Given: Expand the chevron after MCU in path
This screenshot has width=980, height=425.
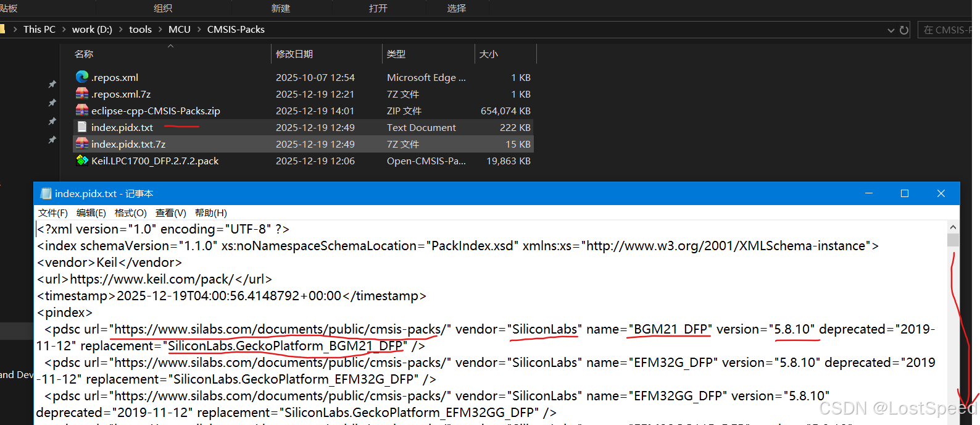Looking at the screenshot, I should point(199,29).
